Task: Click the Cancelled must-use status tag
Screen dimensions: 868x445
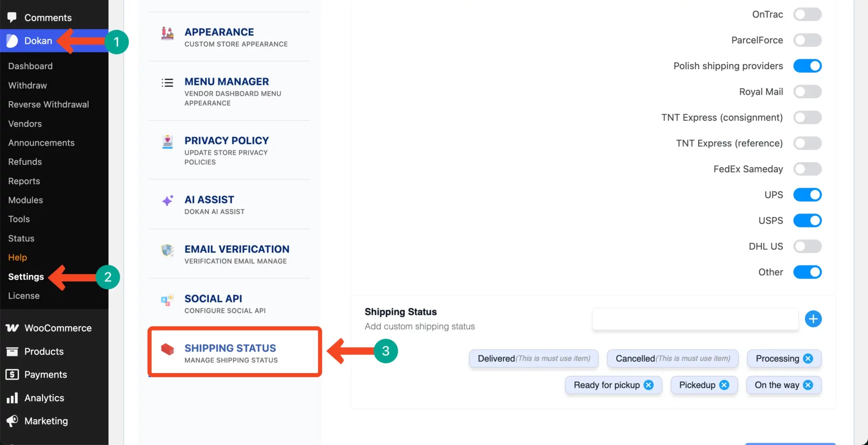Action: pyautogui.click(x=673, y=359)
